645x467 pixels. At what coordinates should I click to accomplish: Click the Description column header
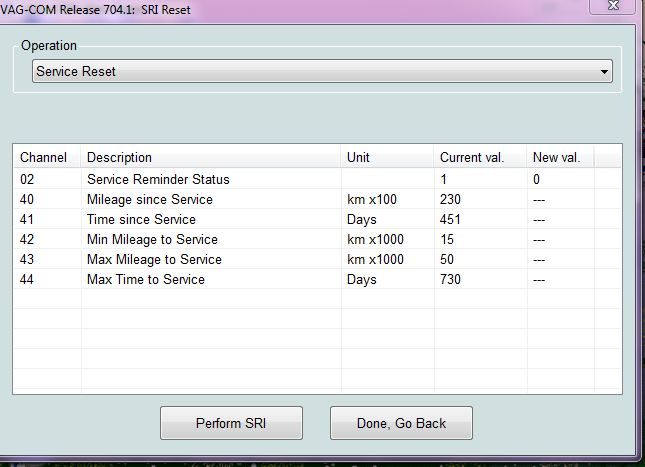click(x=120, y=157)
